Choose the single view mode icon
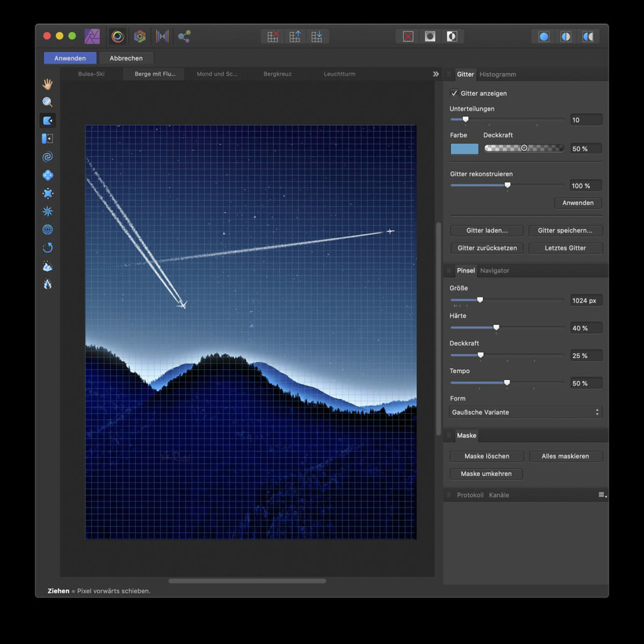The width and height of the screenshot is (644, 644). click(x=544, y=36)
